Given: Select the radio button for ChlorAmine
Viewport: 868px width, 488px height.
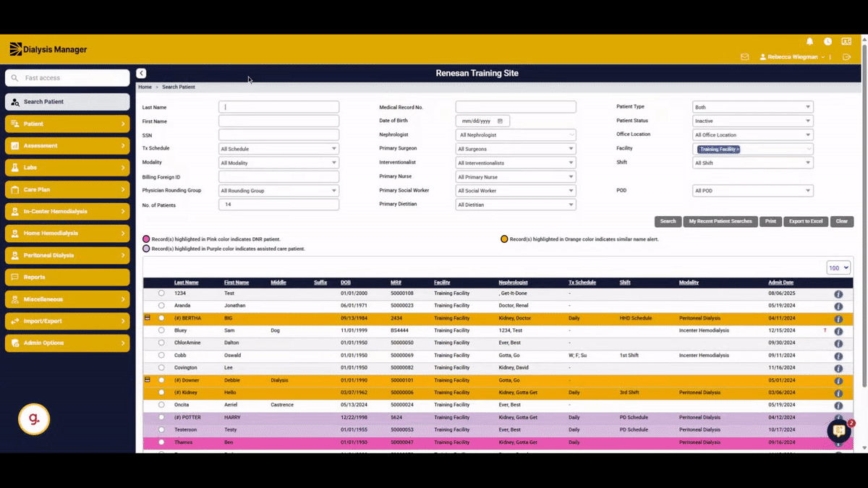Looking at the screenshot, I should (161, 343).
